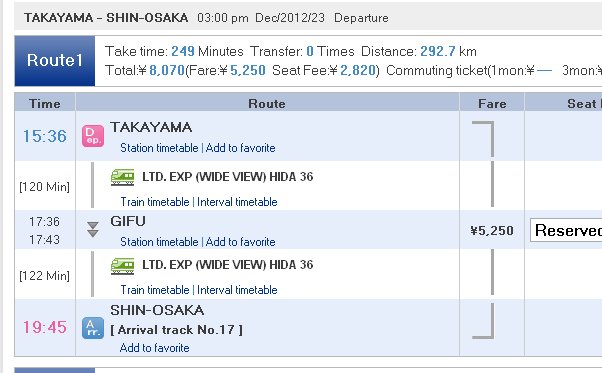Add GIFU to favorite
Viewport: 602px width, 373px height.
(x=240, y=242)
